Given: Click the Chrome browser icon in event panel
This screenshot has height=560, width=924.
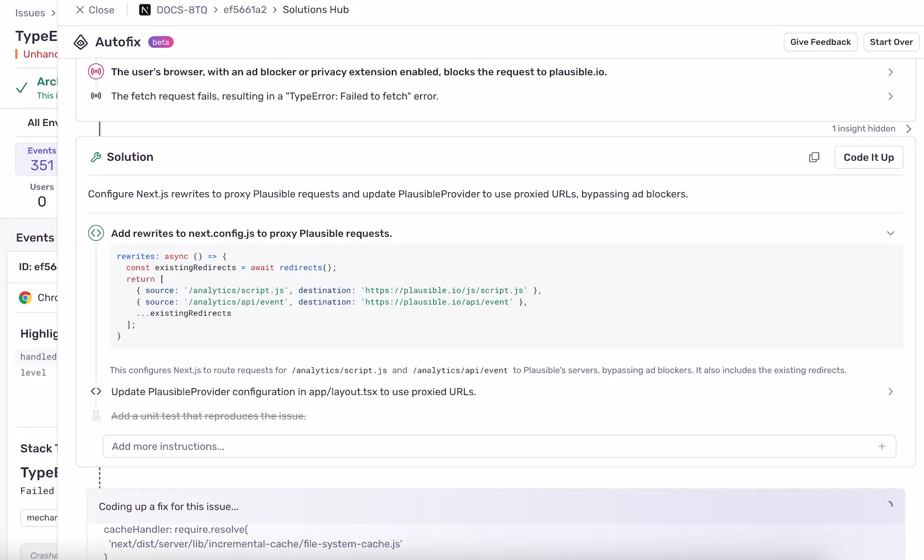Looking at the screenshot, I should (x=25, y=298).
